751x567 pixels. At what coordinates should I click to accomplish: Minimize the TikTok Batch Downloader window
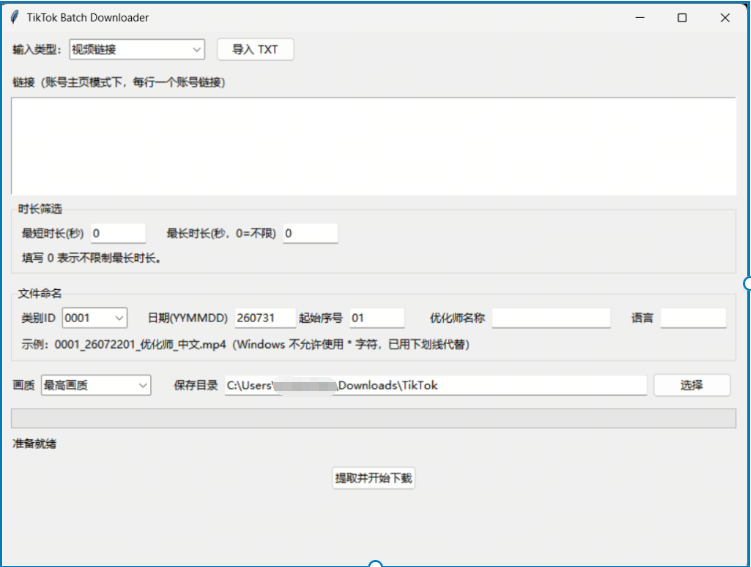tap(640, 18)
